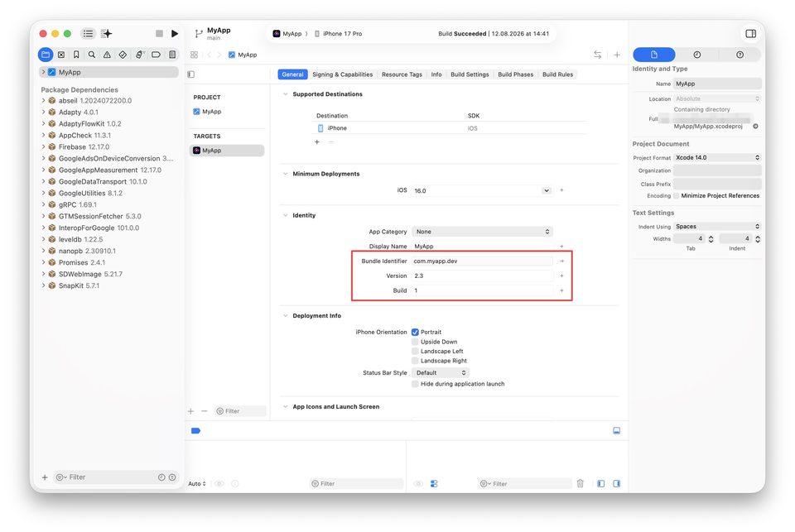The image size is (795, 532).
Task: Stop the running build
Action: pos(159,33)
